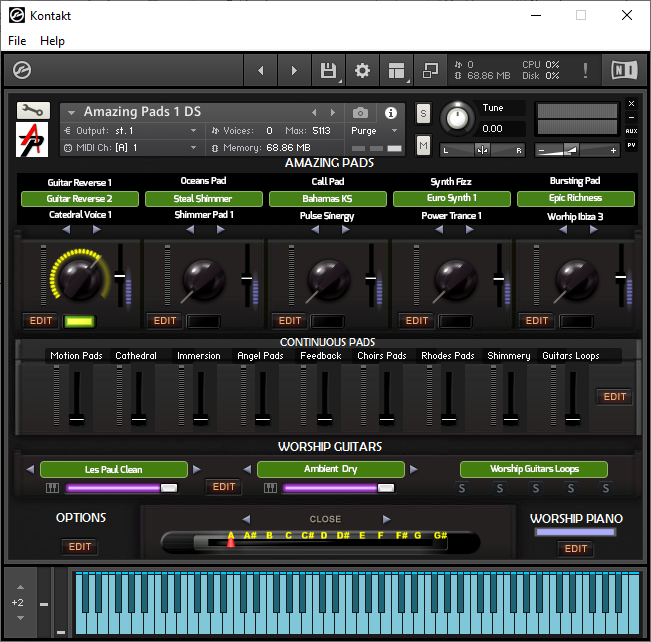Mute the instrument with the M button

423,145
